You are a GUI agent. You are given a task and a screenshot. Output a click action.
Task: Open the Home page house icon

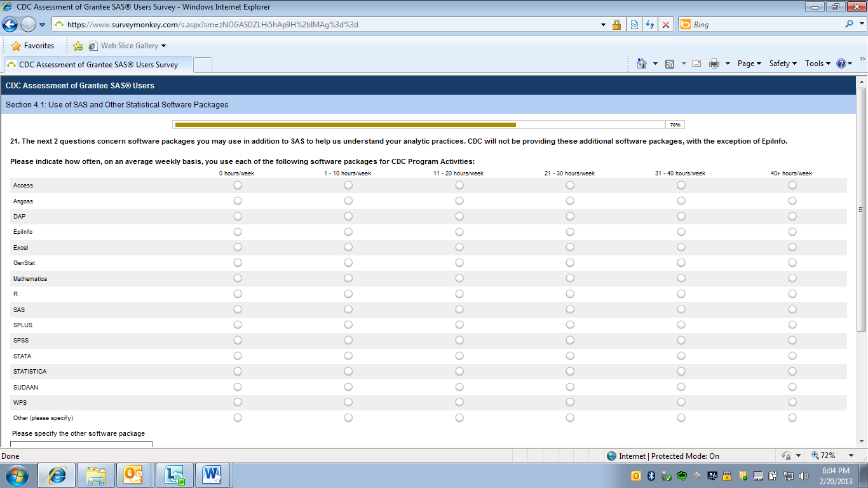(x=642, y=64)
